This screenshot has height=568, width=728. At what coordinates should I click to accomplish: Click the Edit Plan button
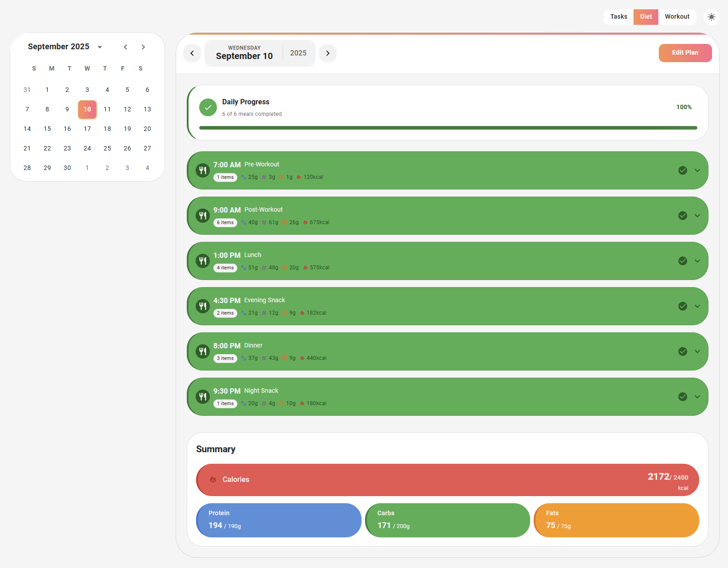point(685,53)
